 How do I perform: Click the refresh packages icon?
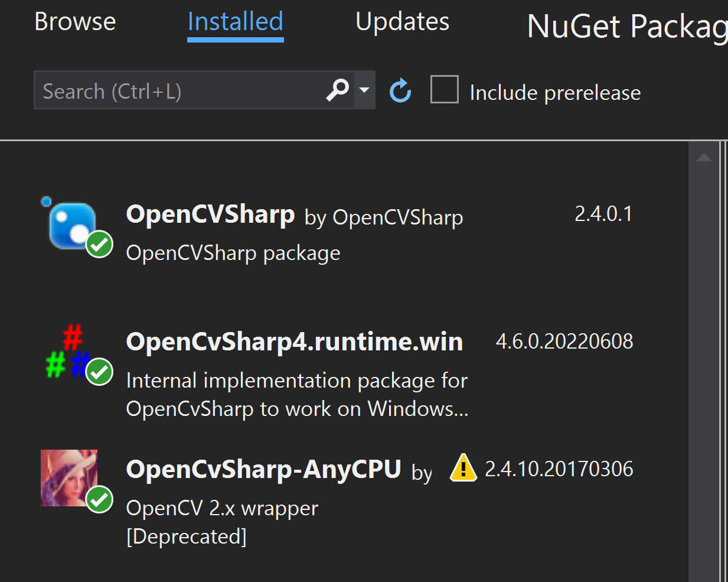pos(400,90)
